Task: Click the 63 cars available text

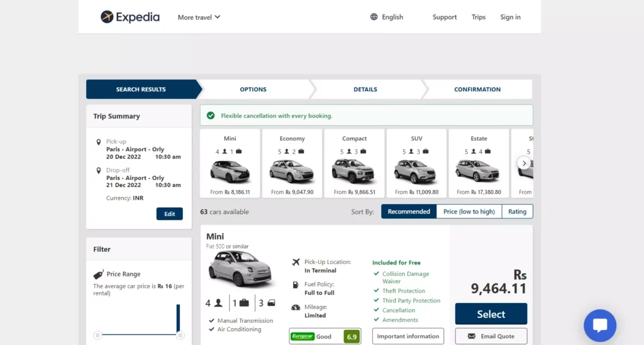Action: (x=225, y=212)
